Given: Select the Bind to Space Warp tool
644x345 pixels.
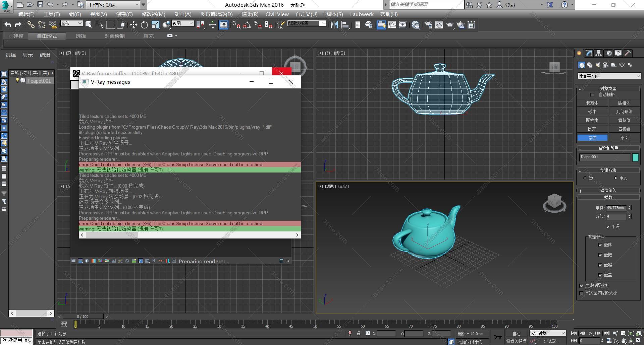Looking at the screenshot, I should click(53, 25).
